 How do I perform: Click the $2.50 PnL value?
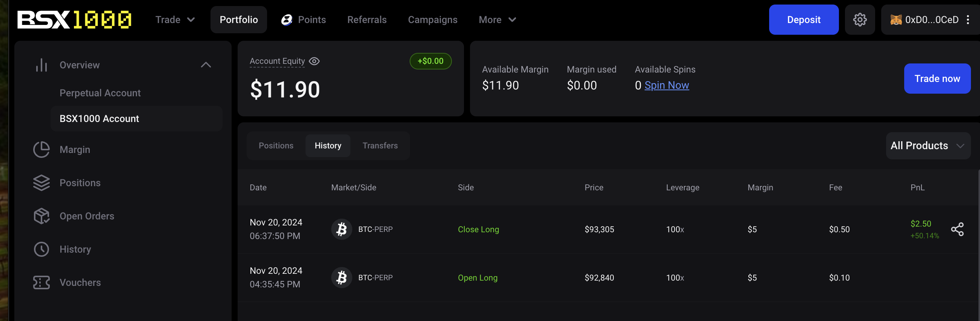click(921, 224)
